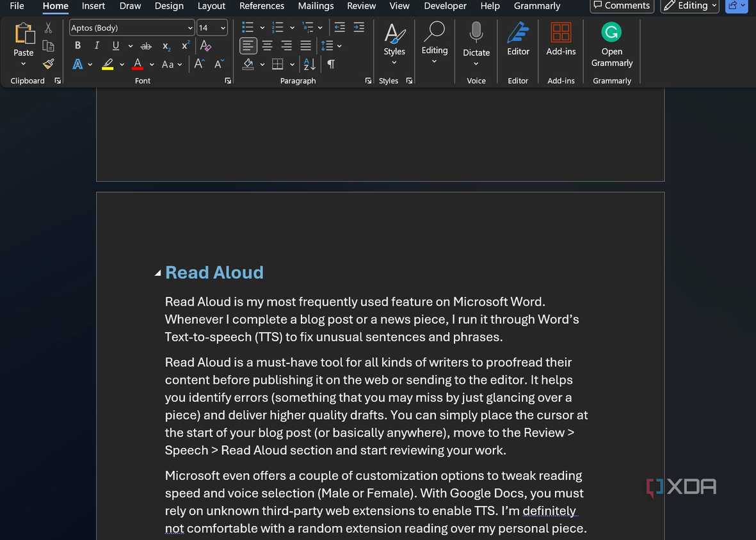
Task: Click the Comments button
Action: point(622,6)
